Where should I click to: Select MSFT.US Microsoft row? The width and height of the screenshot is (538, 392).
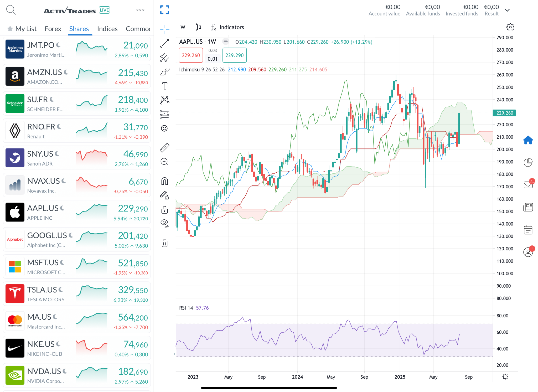click(77, 267)
